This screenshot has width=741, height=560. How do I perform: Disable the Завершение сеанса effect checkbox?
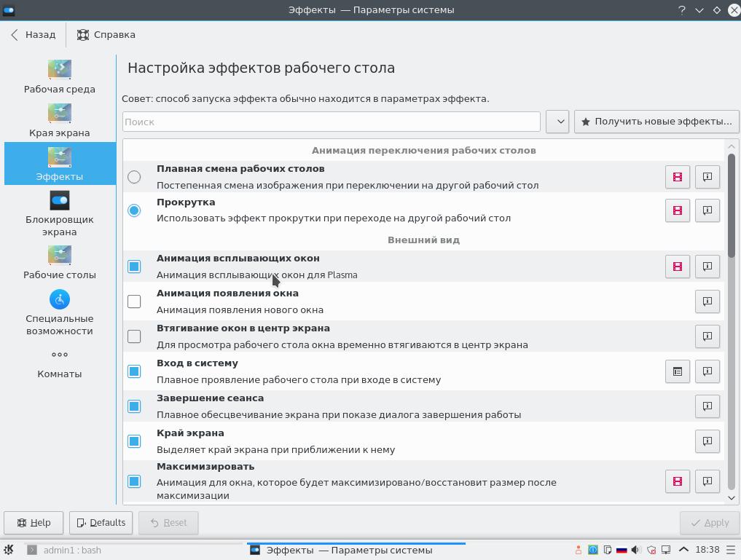point(134,406)
